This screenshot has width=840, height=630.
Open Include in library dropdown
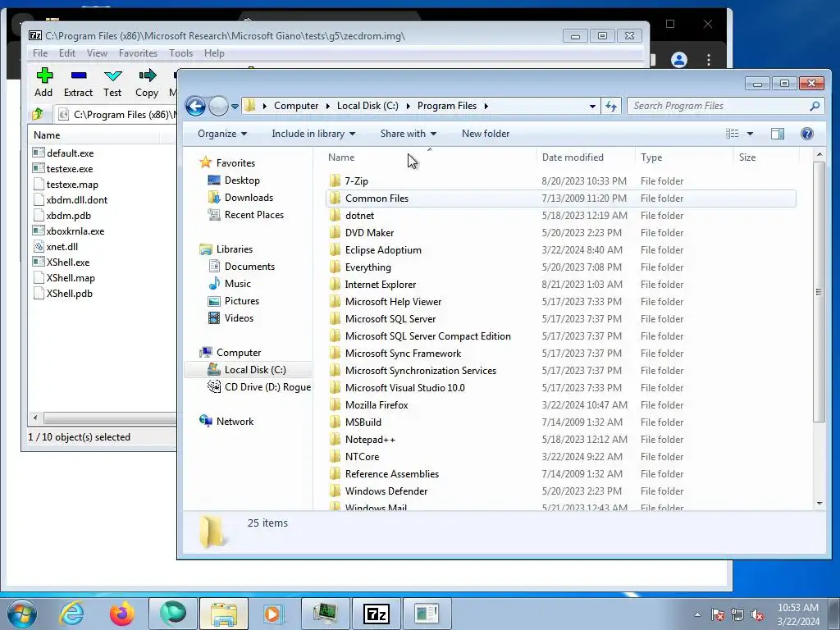click(313, 134)
